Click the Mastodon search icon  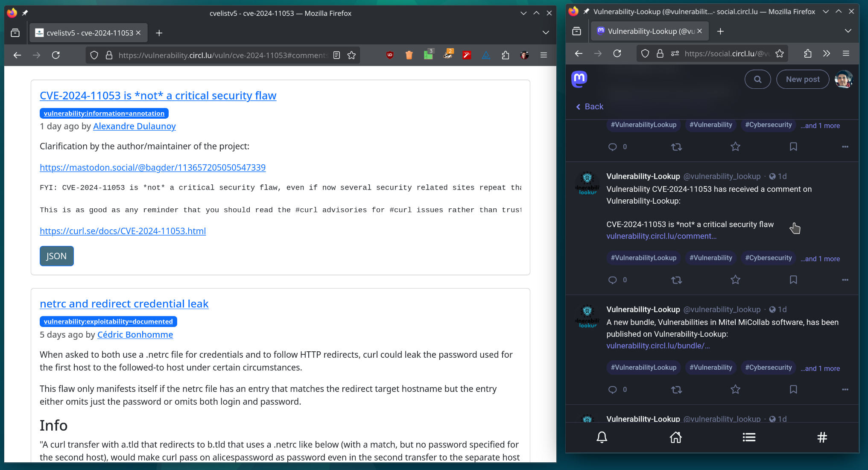[758, 80]
